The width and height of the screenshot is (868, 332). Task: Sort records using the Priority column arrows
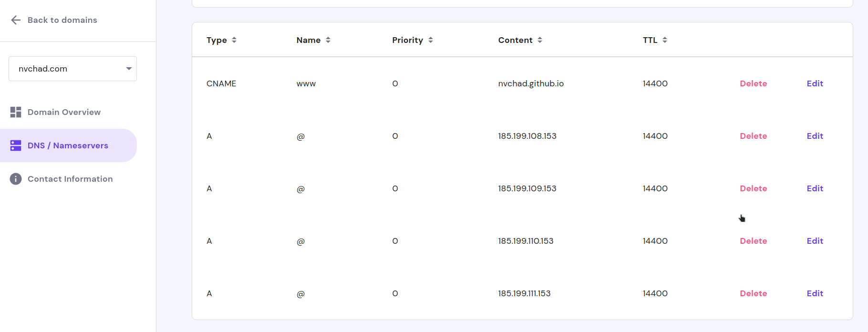(431, 40)
